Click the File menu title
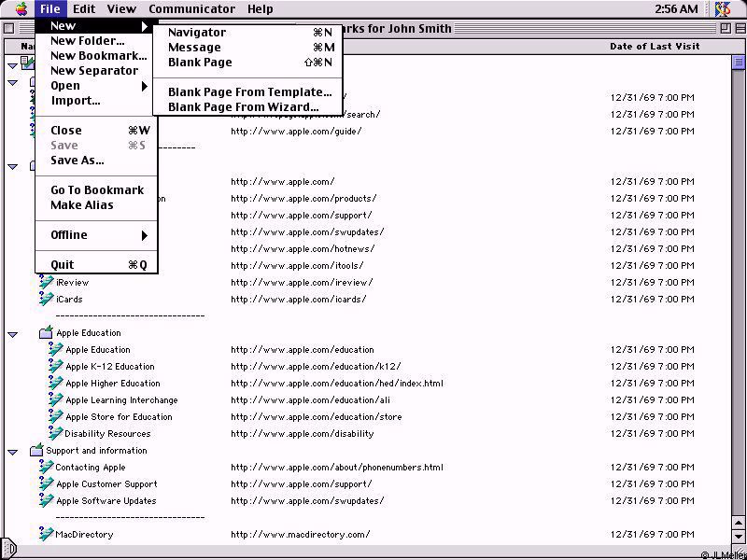Screen dimensions: 747x560 click(50, 8)
